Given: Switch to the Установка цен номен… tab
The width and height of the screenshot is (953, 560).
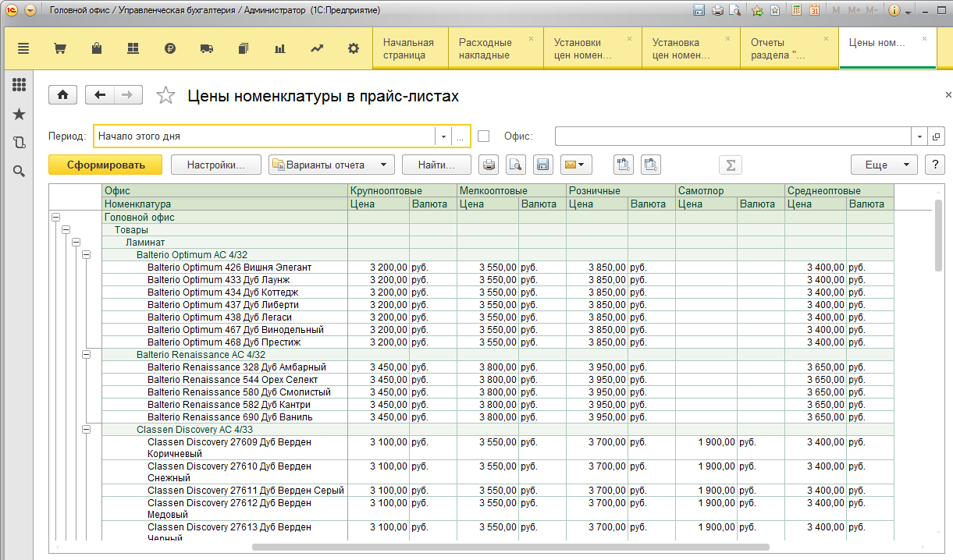Looking at the screenshot, I should pos(691,48).
